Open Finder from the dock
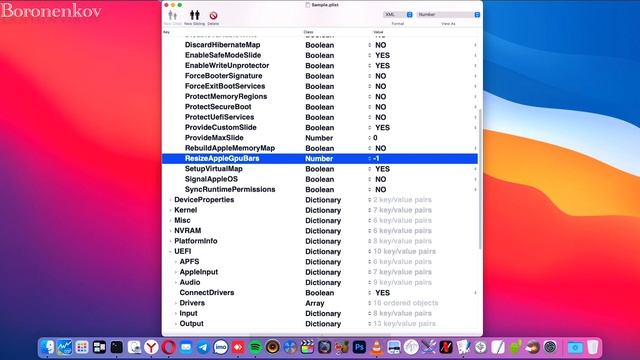The image size is (640, 360). [47, 347]
